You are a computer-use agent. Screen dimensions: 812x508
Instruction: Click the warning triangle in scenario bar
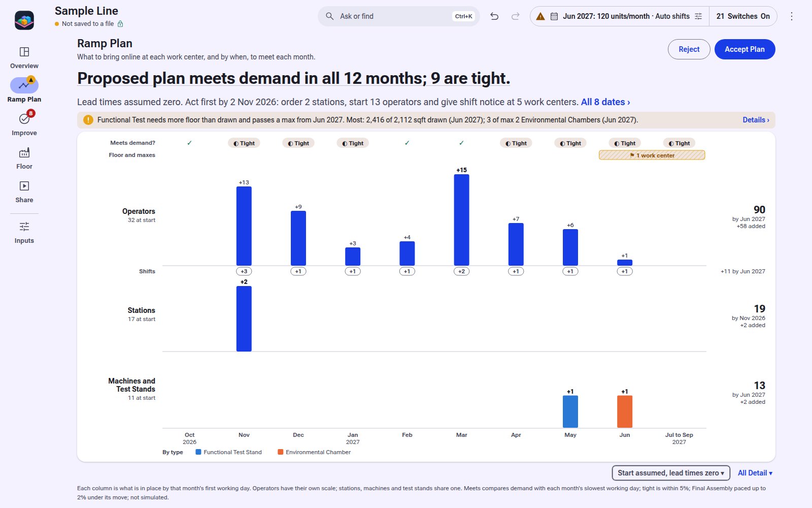point(540,16)
